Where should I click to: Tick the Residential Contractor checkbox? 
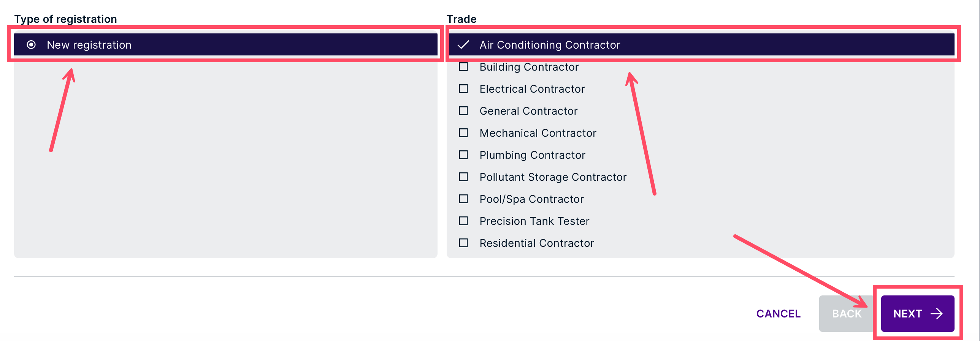click(x=463, y=243)
